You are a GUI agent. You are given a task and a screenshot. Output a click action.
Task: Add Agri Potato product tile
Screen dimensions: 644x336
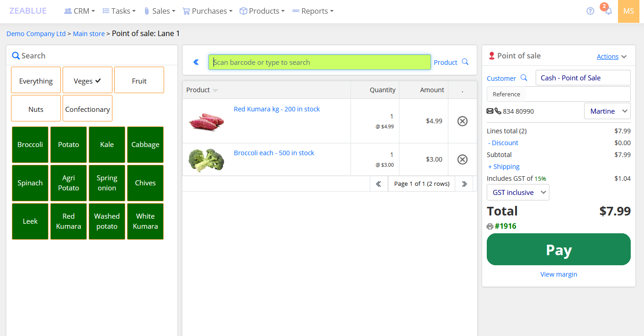pos(69,183)
